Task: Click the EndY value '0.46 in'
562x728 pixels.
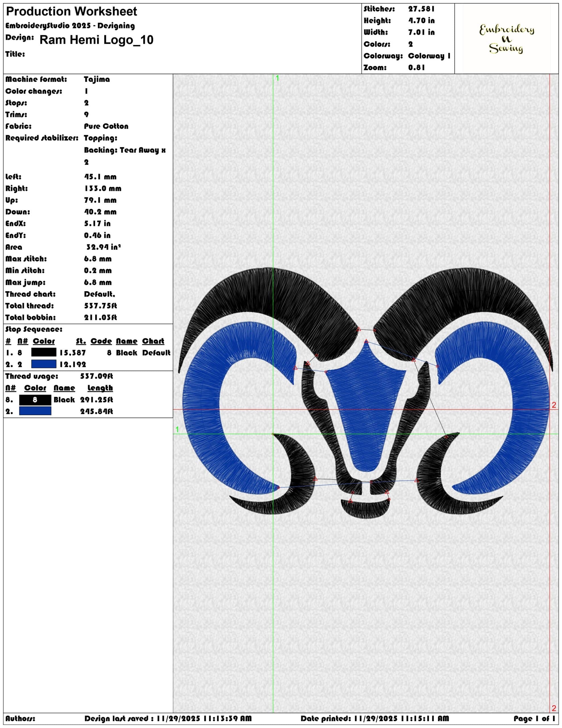Action: [x=97, y=236]
